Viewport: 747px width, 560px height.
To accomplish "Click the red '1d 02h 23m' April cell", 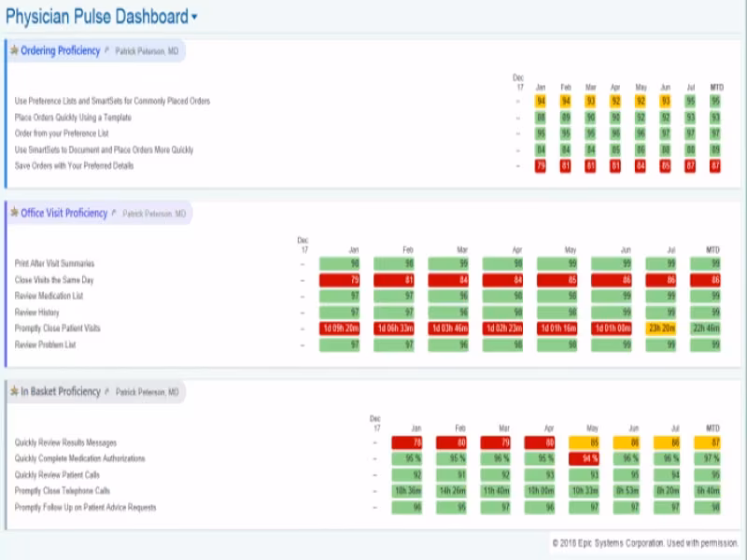I will coord(502,329).
